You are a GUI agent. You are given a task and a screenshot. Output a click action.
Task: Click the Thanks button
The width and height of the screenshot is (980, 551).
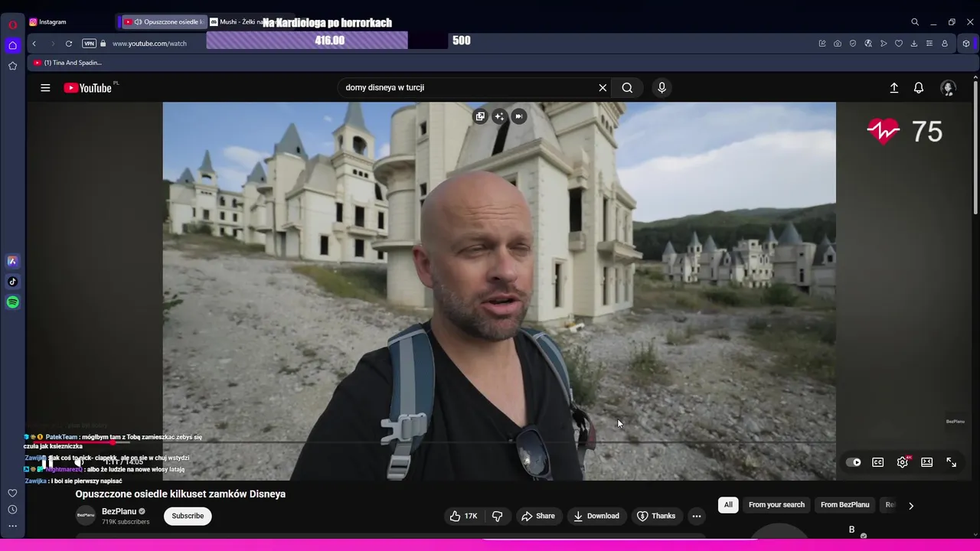coord(656,516)
